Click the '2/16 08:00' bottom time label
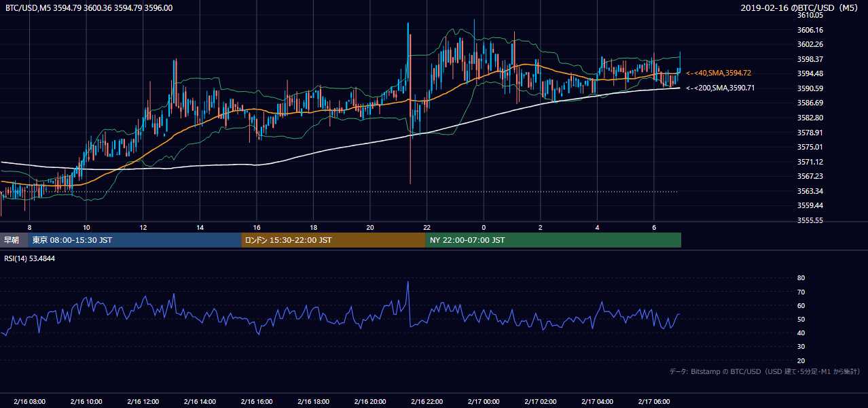Viewport: 868px width, 408px height. [29, 402]
